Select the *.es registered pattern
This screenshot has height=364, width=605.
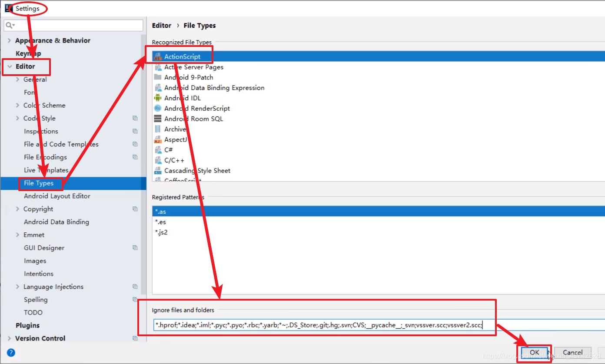(379, 222)
